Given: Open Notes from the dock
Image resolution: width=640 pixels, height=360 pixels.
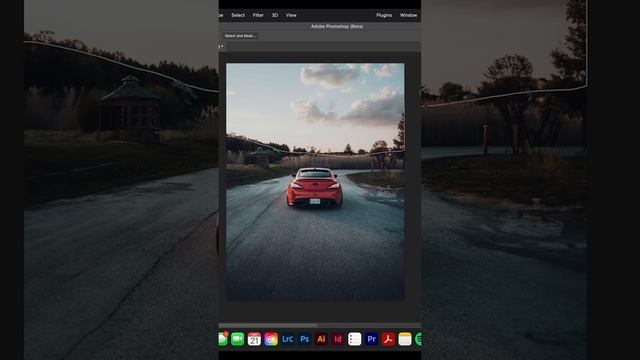Looking at the screenshot, I should 405,339.
